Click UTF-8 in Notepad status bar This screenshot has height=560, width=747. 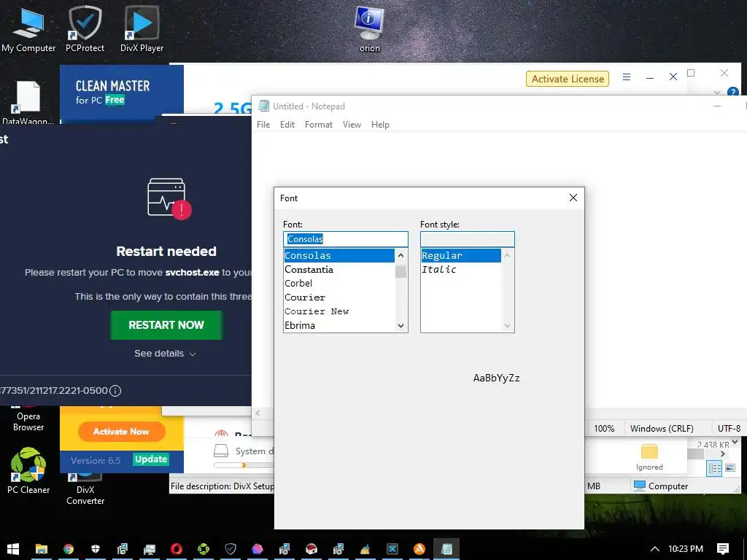pyautogui.click(x=729, y=428)
